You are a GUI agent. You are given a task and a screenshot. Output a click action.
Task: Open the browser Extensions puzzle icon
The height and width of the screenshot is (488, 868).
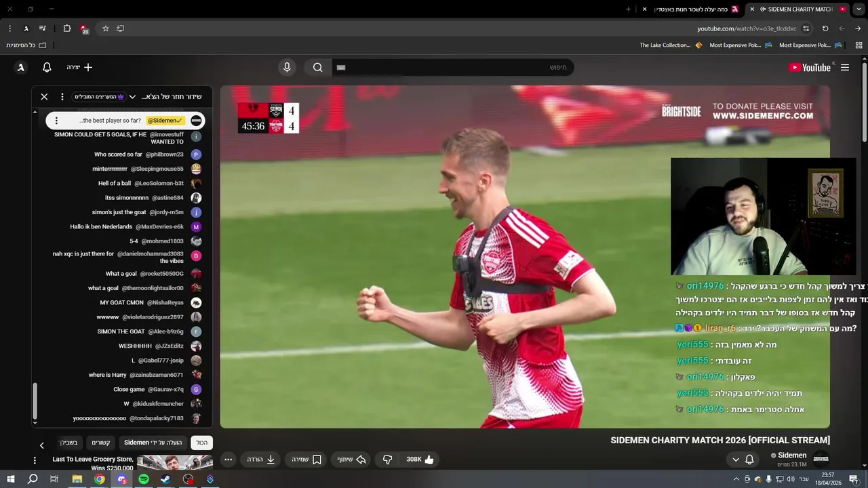(x=67, y=28)
